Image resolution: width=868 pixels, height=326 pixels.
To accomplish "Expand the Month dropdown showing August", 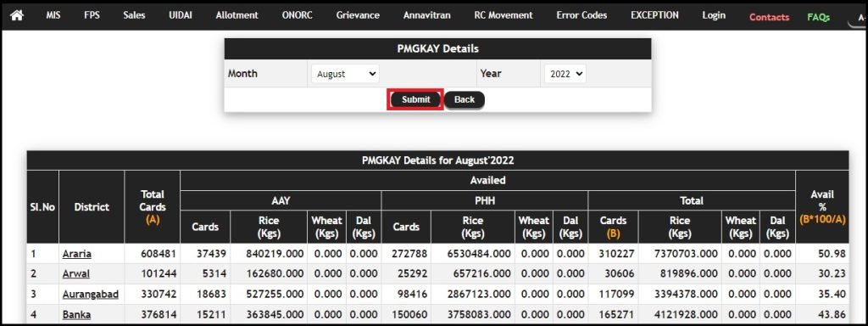I will (x=345, y=74).
